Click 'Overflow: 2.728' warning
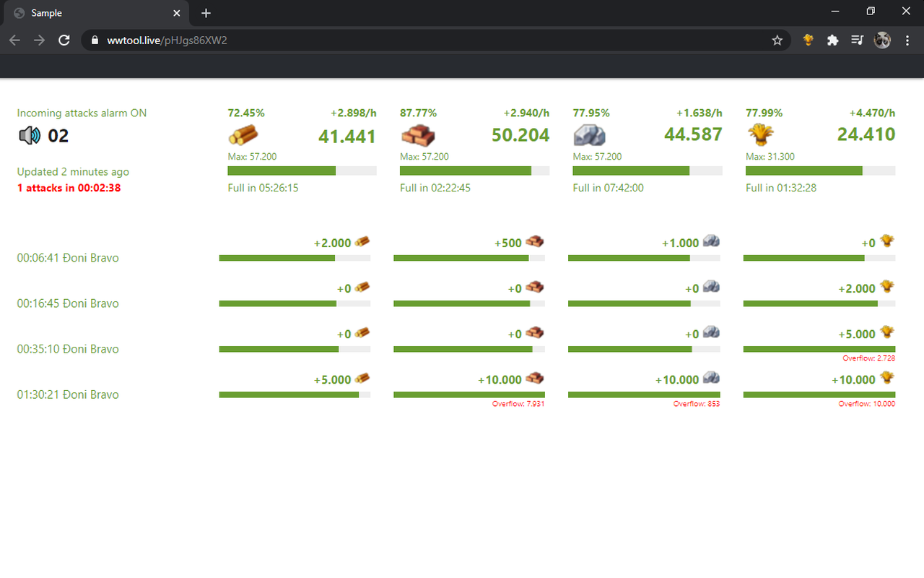 [869, 358]
